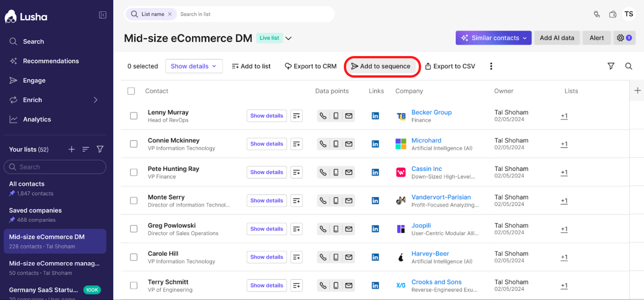Open Engage section
This screenshot has width=644, height=300.
(28, 80)
